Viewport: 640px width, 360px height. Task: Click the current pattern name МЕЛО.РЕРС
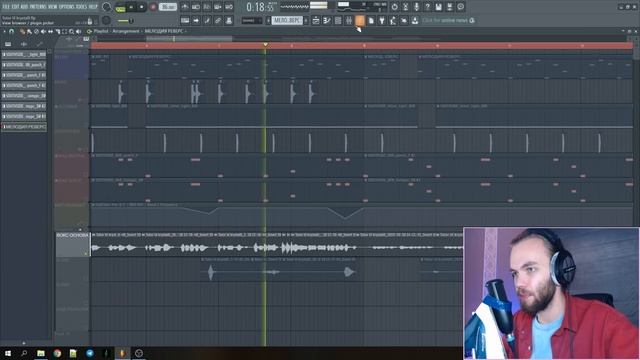coord(287,20)
